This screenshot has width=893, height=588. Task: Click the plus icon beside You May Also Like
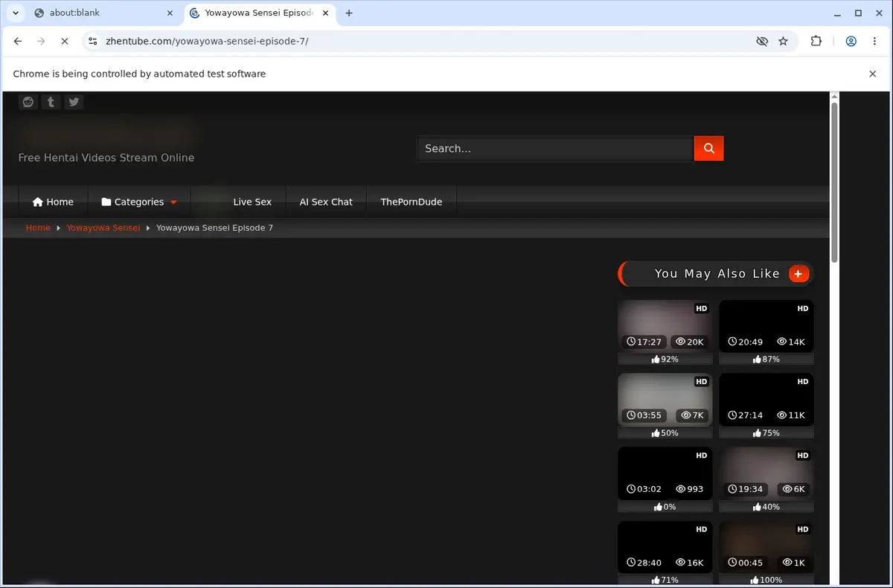click(x=798, y=274)
